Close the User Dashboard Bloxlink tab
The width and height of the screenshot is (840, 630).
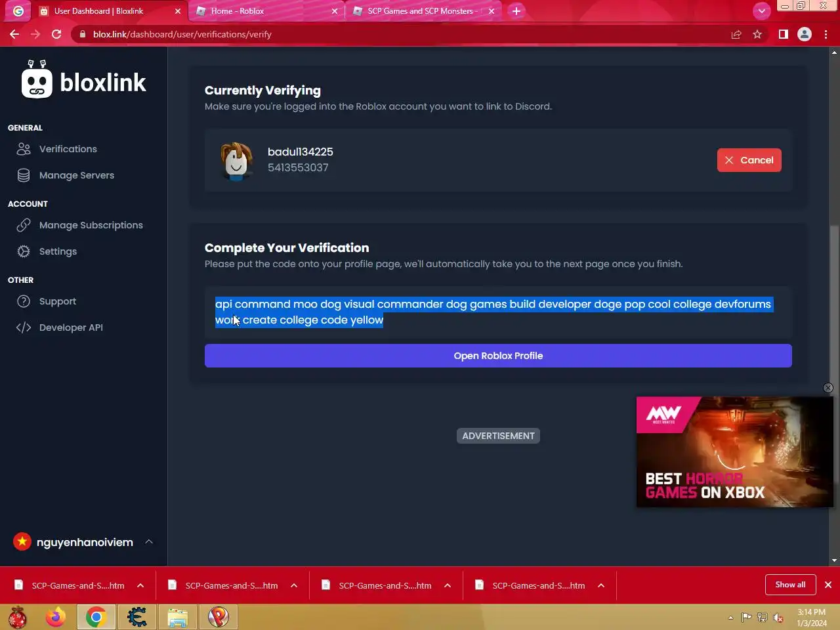pyautogui.click(x=178, y=11)
